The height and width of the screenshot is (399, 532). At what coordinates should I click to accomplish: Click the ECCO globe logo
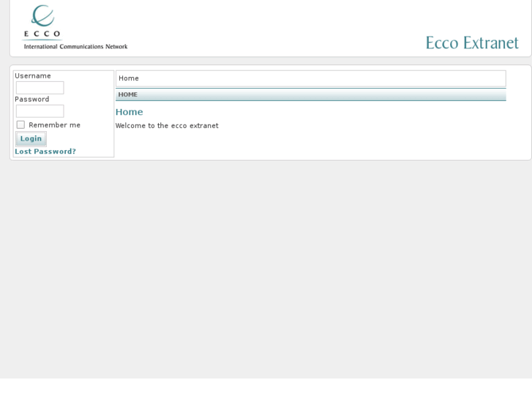[x=42, y=16]
